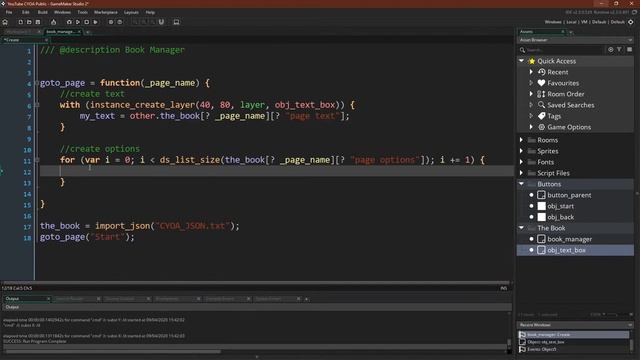
Task: Open the asset browser add-asset circular icon
Action: point(611,49)
